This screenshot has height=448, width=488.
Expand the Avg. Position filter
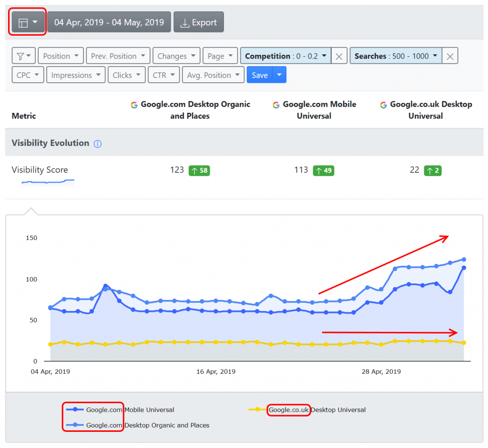tap(213, 75)
